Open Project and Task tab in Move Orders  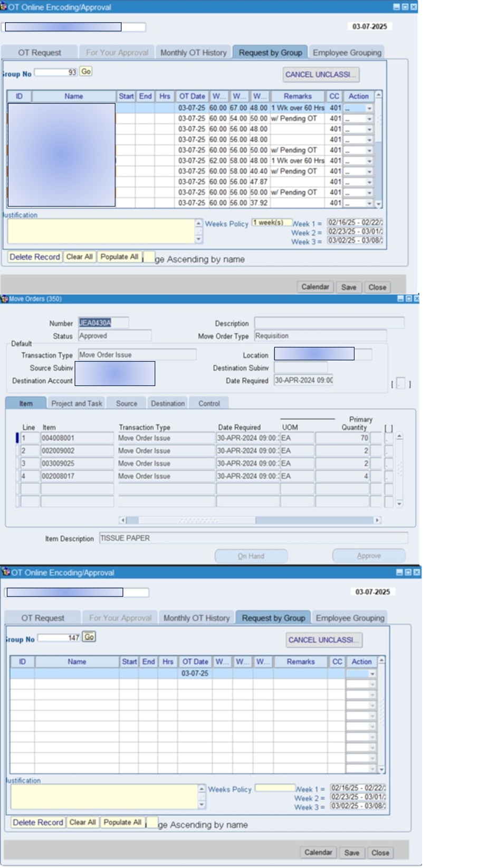(x=77, y=403)
